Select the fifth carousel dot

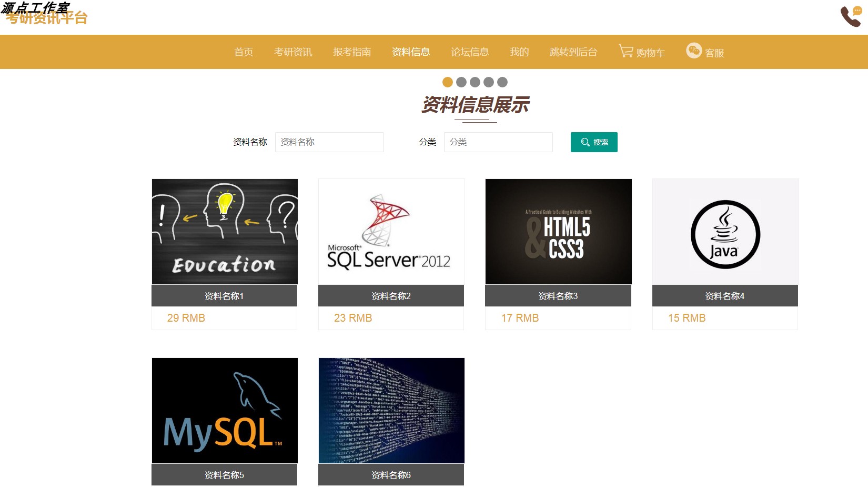point(502,82)
